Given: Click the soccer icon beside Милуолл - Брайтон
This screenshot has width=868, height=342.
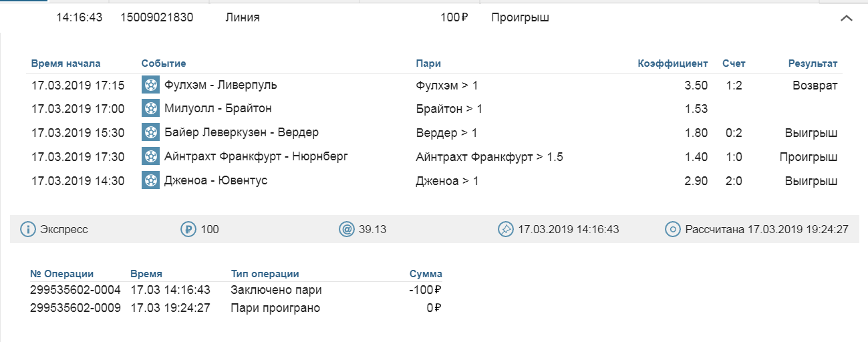Looking at the screenshot, I should 151,108.
